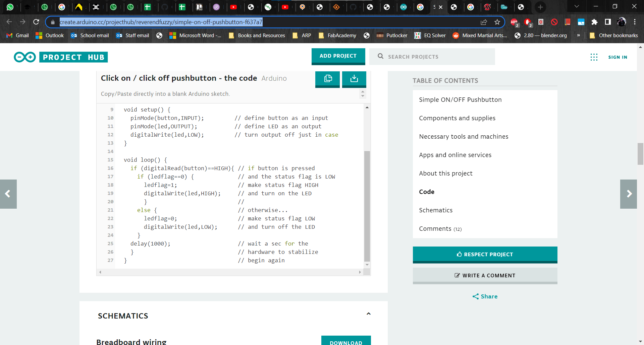Click the code box scroll-up arrow

(367, 108)
